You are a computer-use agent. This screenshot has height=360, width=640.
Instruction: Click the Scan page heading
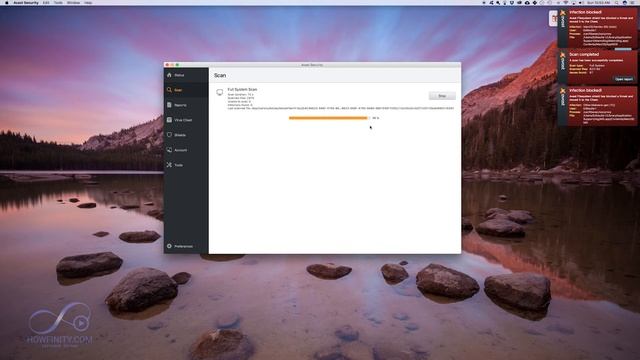pyautogui.click(x=220, y=76)
